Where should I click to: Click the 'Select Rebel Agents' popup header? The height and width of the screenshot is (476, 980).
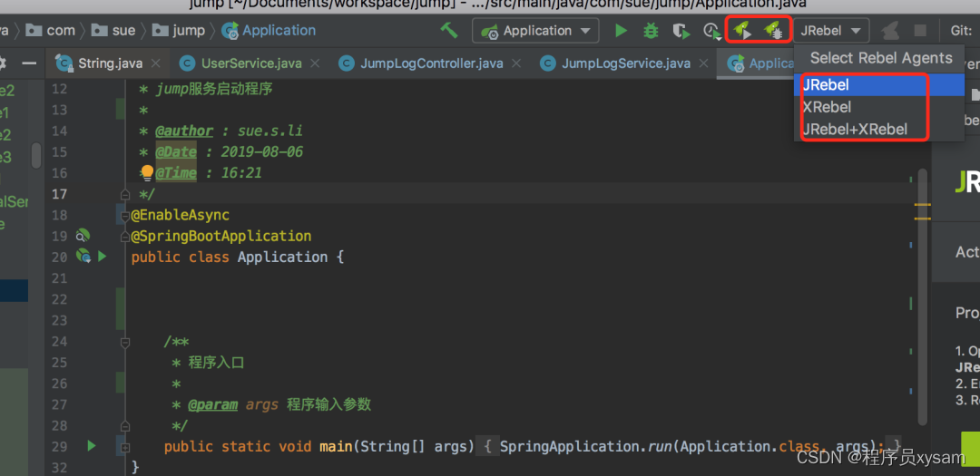[x=881, y=58]
